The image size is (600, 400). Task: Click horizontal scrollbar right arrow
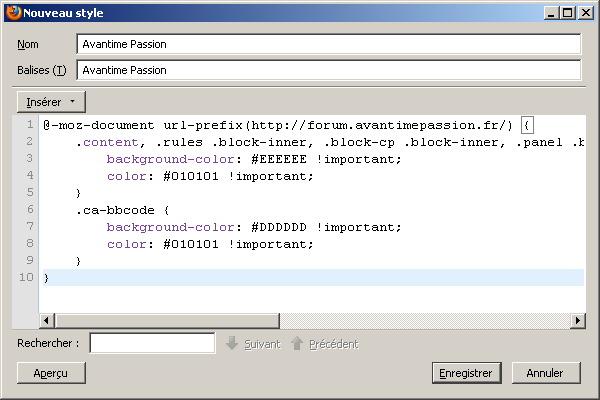pos(578,320)
